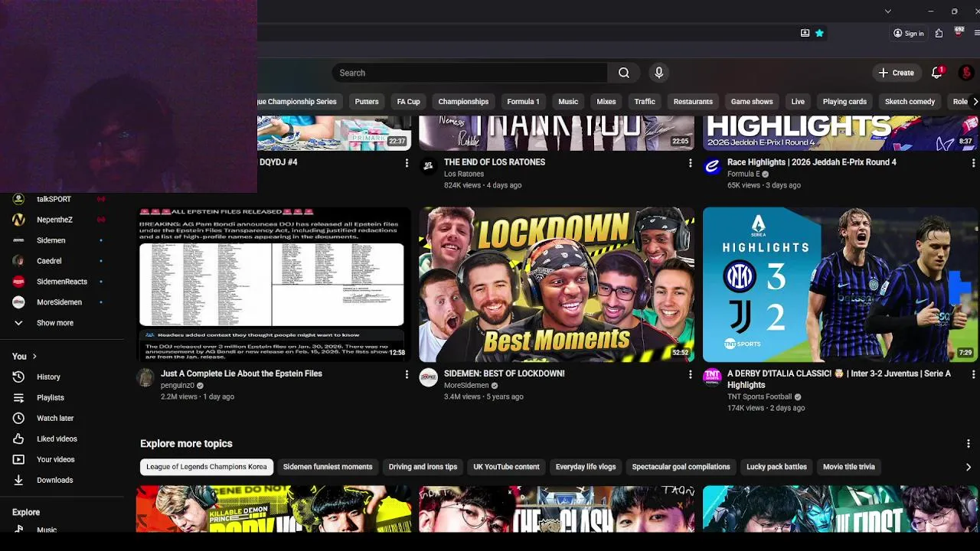Image resolution: width=980 pixels, height=551 pixels.
Task: Open 'Just A Complete Lie About the Epstein Files' title
Action: pos(241,373)
